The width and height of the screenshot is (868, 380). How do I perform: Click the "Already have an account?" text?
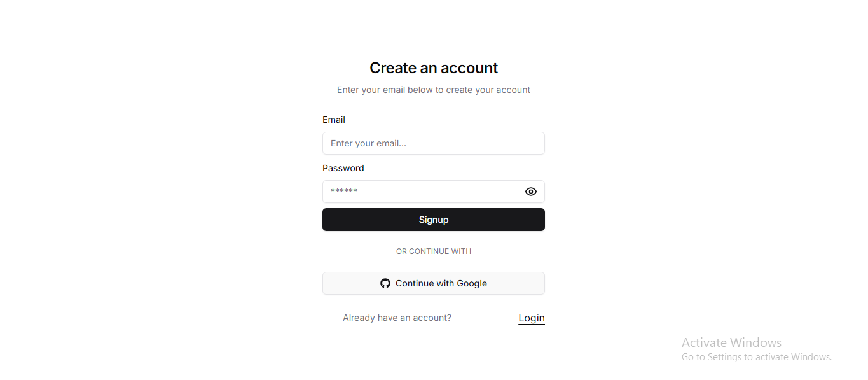[x=397, y=318]
